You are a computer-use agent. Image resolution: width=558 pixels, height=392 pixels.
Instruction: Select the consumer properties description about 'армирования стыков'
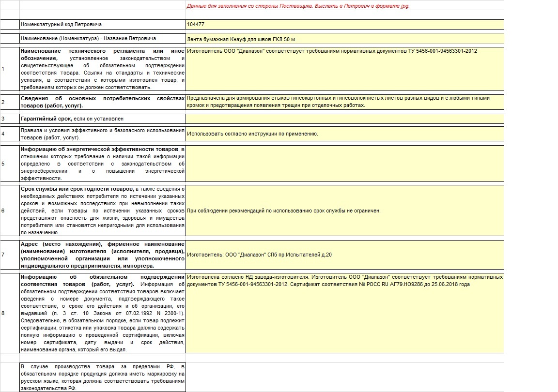point(344,102)
